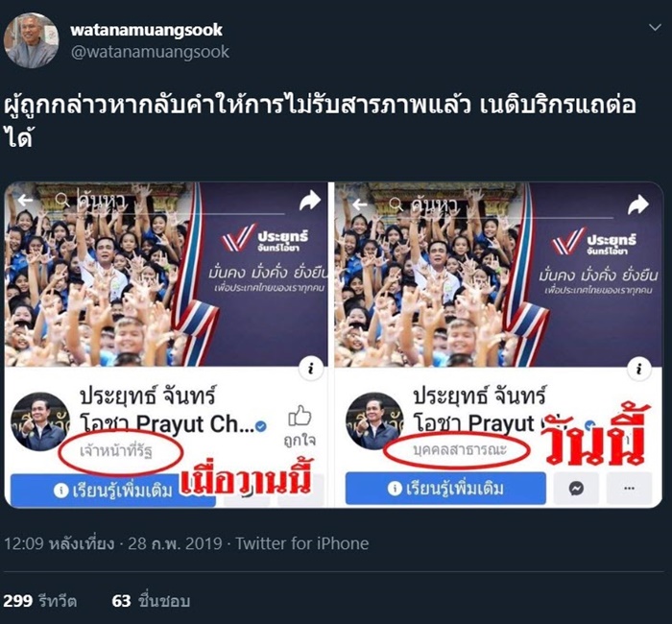Open the tweet options chevron menu
672x624 pixels.
(655, 28)
